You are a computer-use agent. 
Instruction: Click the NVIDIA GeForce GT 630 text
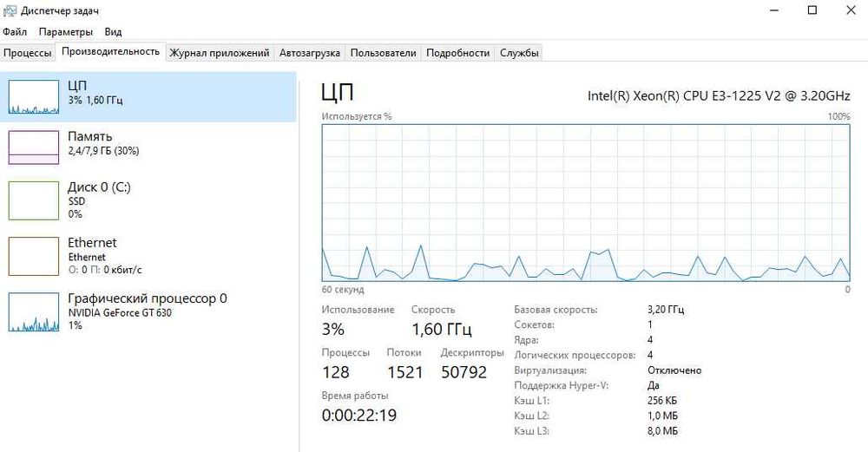pyautogui.click(x=120, y=312)
